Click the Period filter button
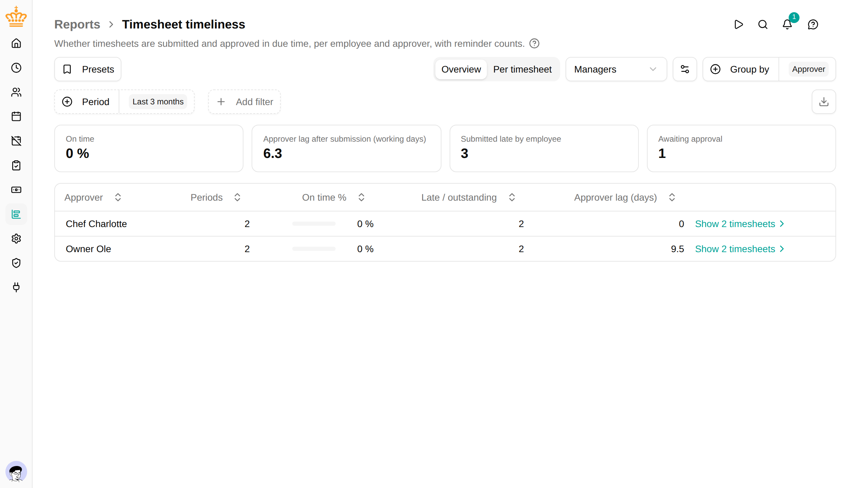The height and width of the screenshot is (488, 868). click(87, 102)
